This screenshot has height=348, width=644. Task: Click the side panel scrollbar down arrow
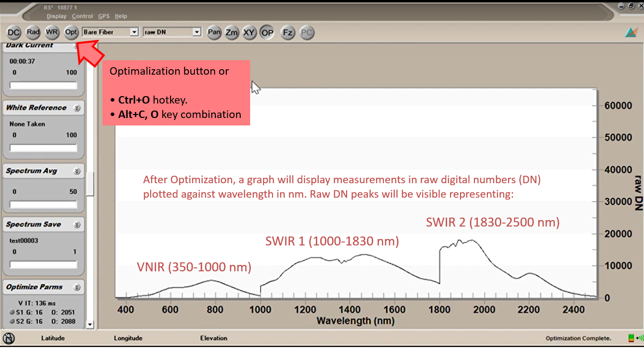(90, 324)
